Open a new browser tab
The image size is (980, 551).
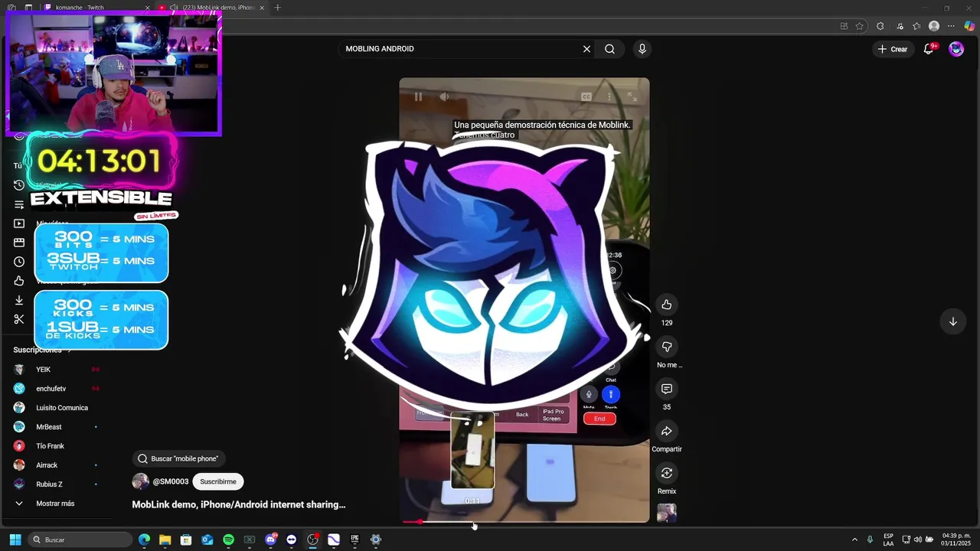pyautogui.click(x=277, y=8)
